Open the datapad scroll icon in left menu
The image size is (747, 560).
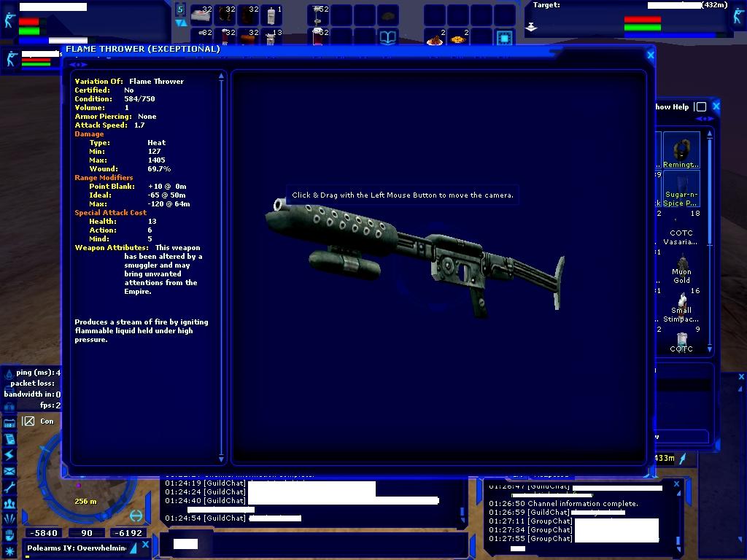(9, 439)
